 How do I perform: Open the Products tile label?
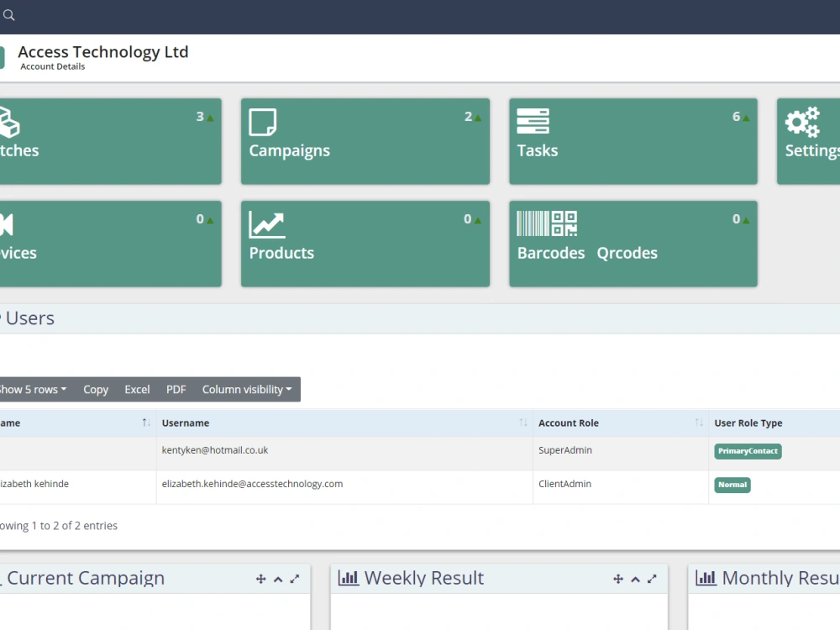click(281, 253)
